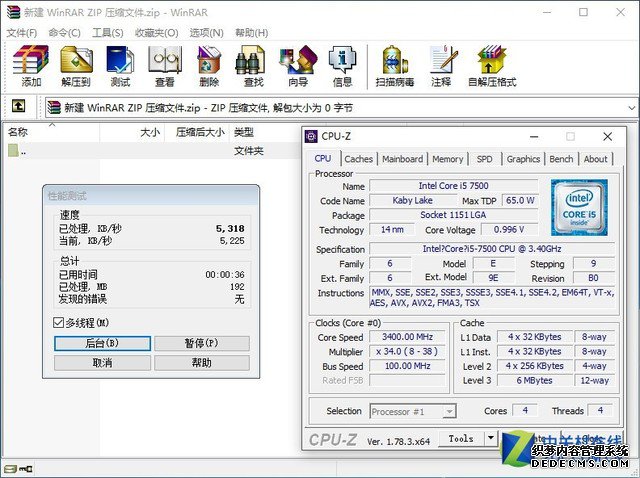
Task: Click the 帮助 help button in benchmark dialog
Action: pyautogui.click(x=202, y=362)
